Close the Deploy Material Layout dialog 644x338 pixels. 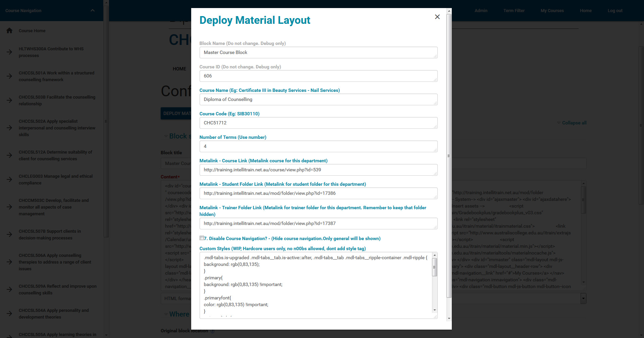click(x=437, y=17)
